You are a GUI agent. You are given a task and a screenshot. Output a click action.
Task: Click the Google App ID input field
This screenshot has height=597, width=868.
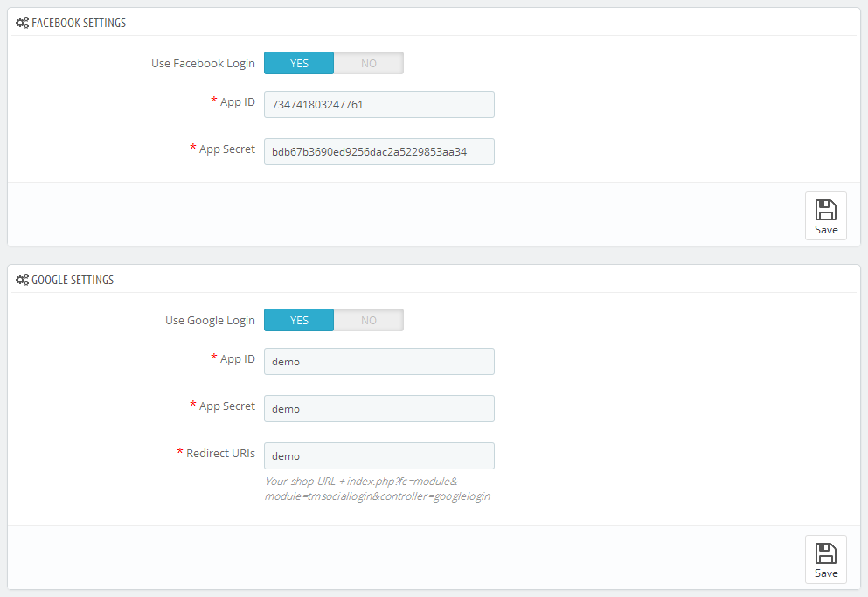[379, 362]
